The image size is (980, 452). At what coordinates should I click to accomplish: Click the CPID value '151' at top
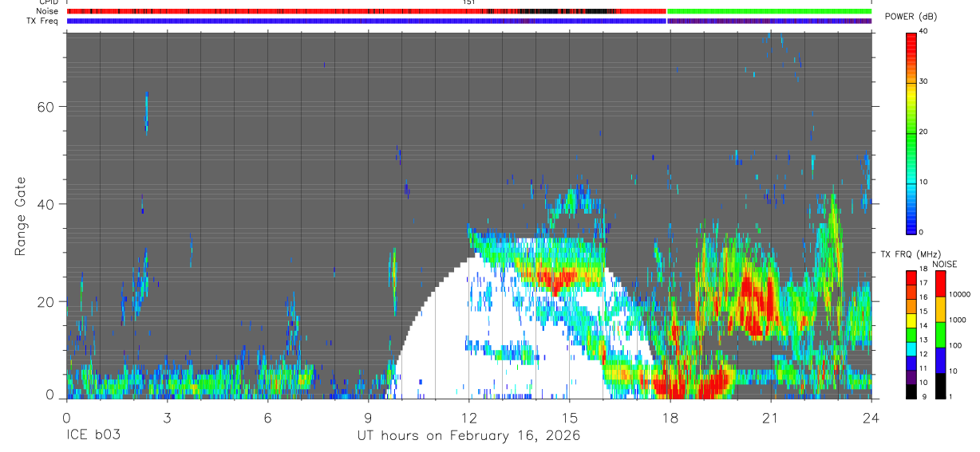[x=469, y=2]
